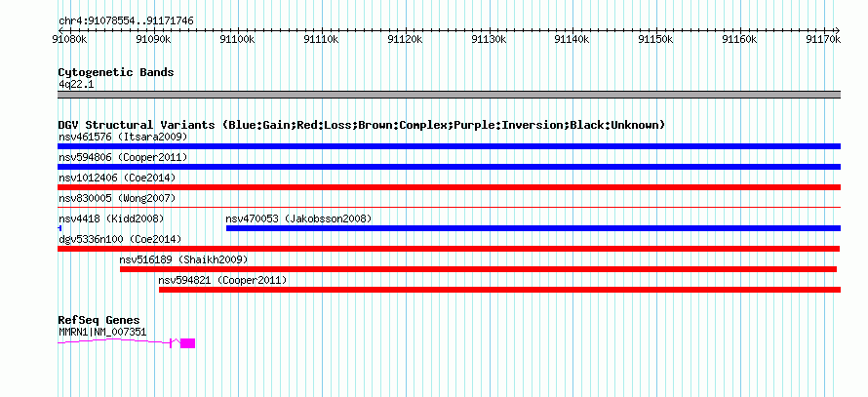Image resolution: width=868 pixels, height=397 pixels.
Task: Click nsv830005 (Wong2007) variant label
Action: (117, 198)
